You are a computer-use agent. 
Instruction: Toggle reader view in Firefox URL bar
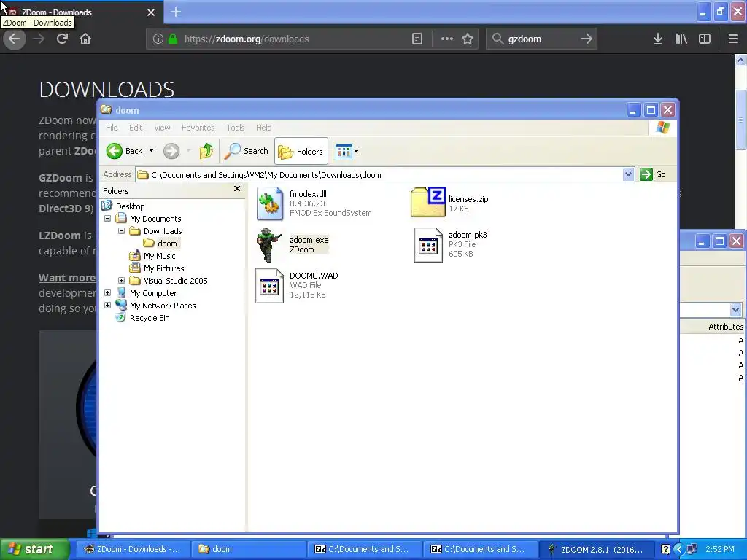click(417, 39)
